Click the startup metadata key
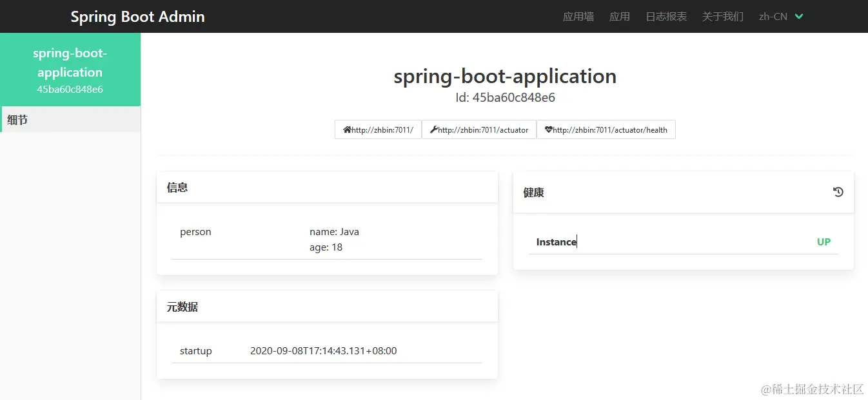 click(x=196, y=351)
